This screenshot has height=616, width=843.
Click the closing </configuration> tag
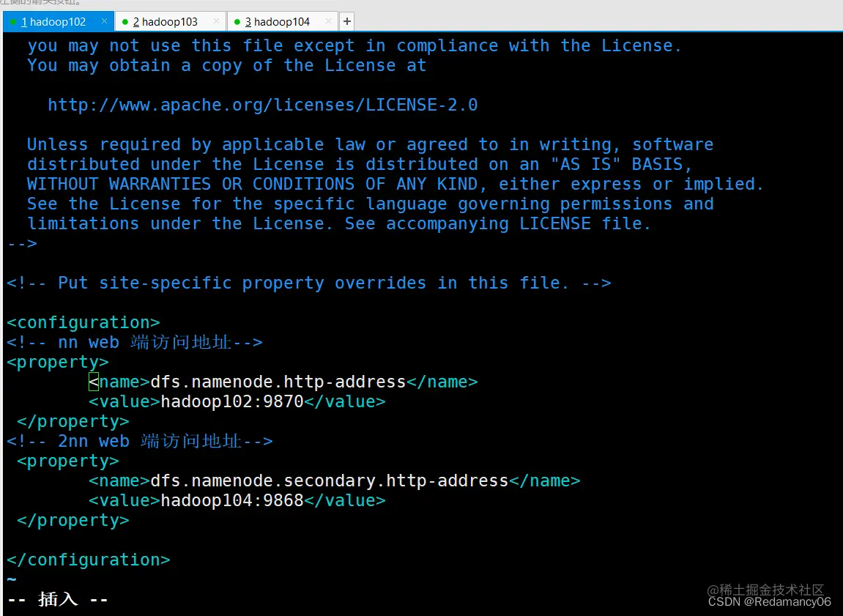(88, 560)
